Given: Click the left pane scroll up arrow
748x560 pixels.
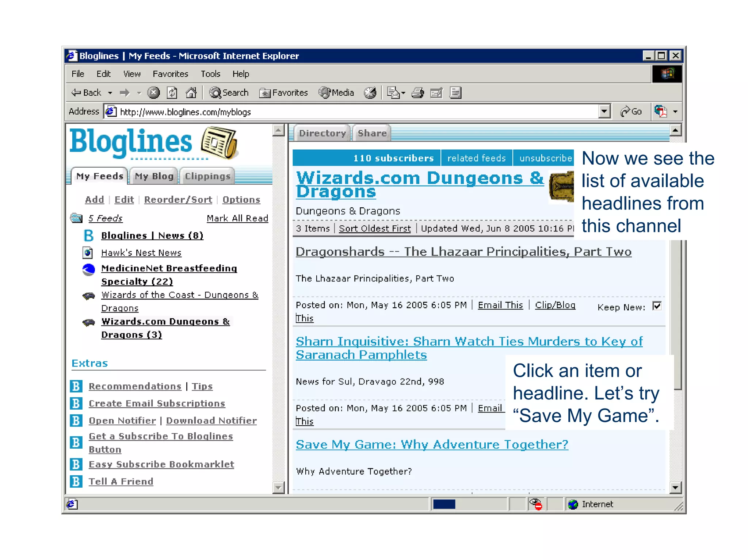Looking at the screenshot, I should pyautogui.click(x=279, y=130).
